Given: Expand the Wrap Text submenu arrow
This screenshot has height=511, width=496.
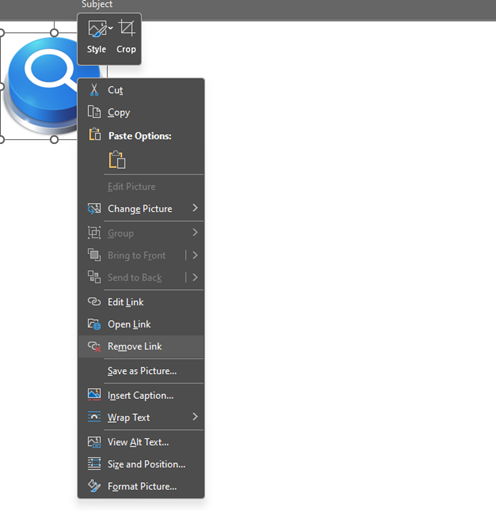Looking at the screenshot, I should click(195, 417).
